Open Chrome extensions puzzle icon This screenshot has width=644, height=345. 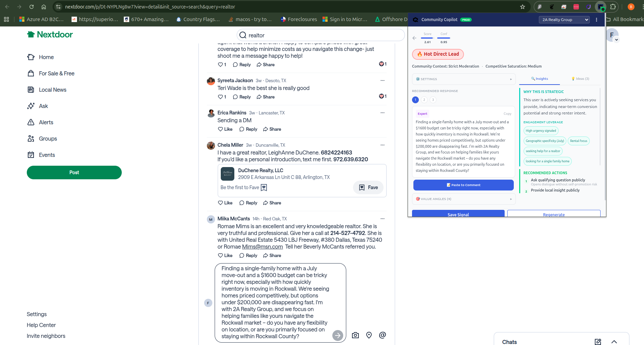613,7
